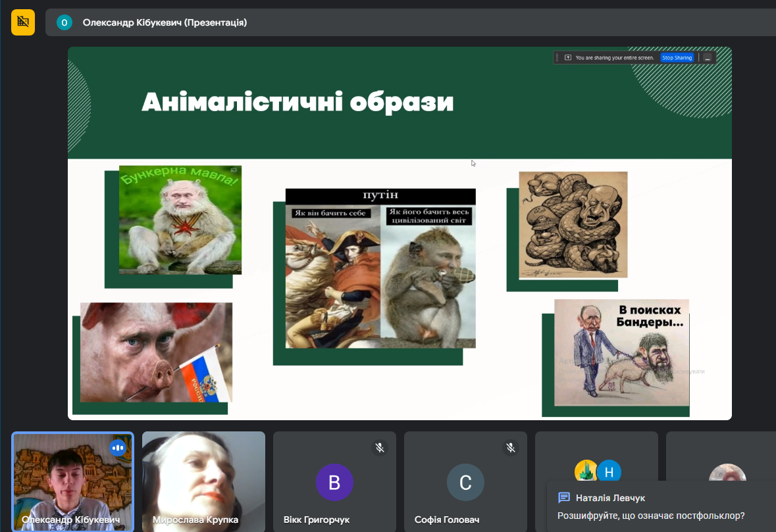Click the 'В поисках Бандеры' cartoon image
The height and width of the screenshot is (532, 776).
[621, 352]
